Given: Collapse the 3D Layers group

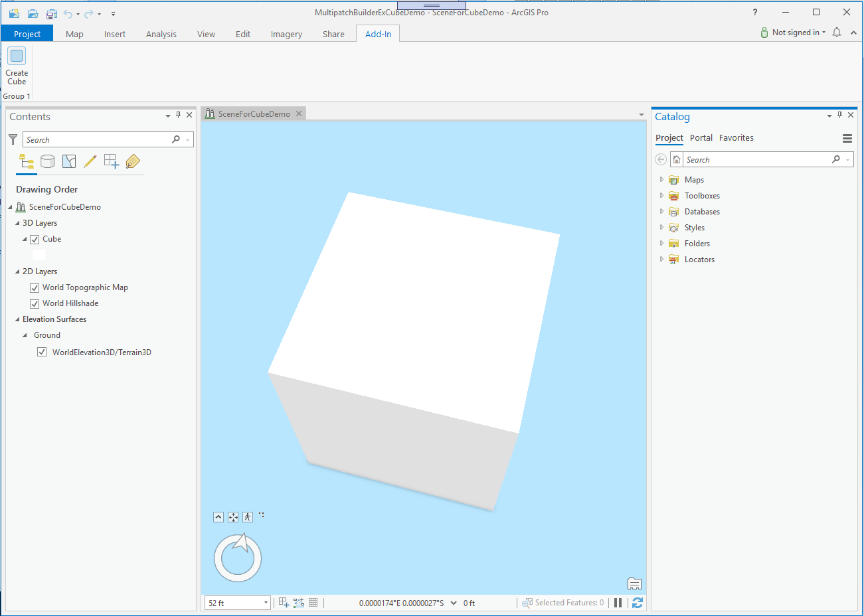Looking at the screenshot, I should pos(16,222).
